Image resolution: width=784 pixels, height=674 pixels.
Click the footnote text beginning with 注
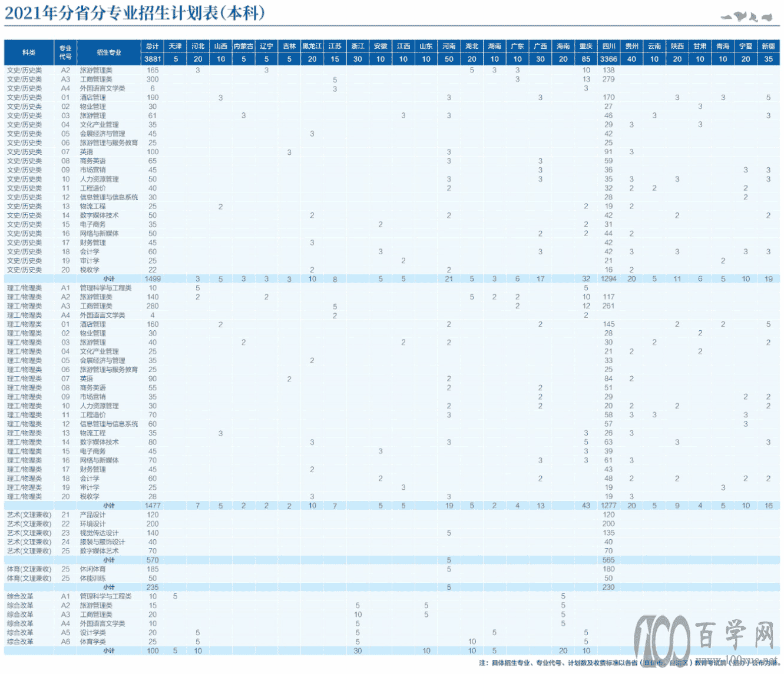pos(629,663)
